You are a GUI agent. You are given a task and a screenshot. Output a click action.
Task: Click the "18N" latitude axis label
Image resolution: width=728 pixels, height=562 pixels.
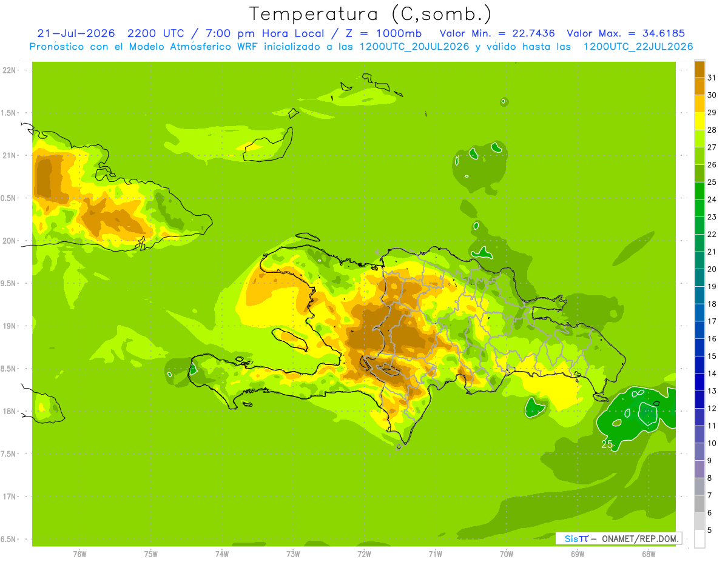point(9,412)
